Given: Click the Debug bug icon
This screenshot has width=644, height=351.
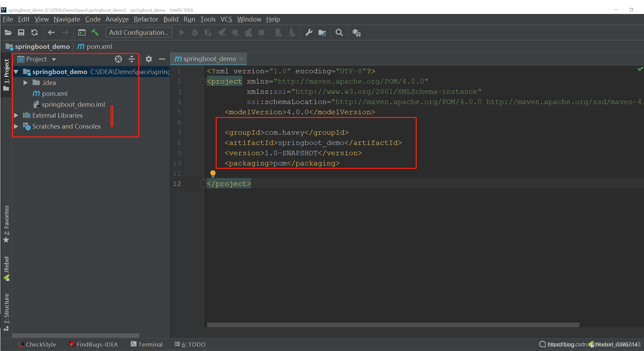Looking at the screenshot, I should pos(195,33).
